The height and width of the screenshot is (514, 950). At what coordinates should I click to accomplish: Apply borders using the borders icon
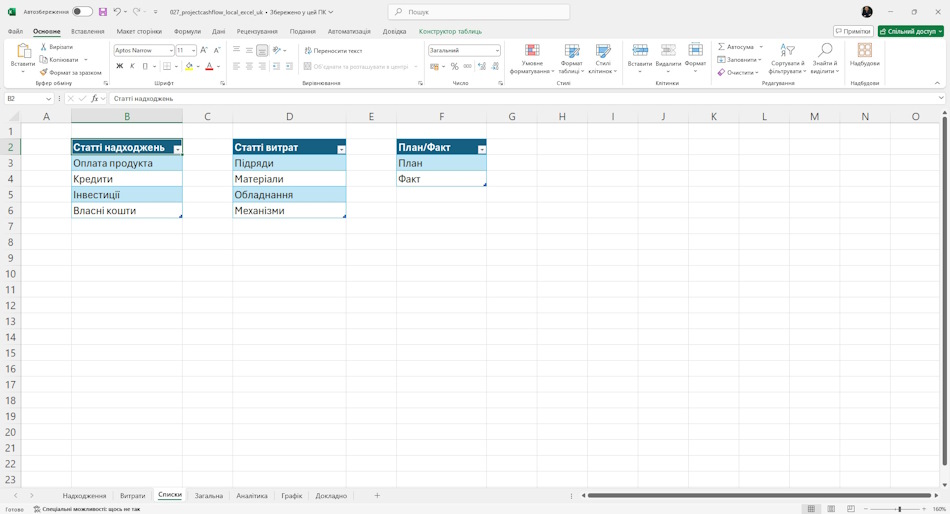pyautogui.click(x=167, y=66)
